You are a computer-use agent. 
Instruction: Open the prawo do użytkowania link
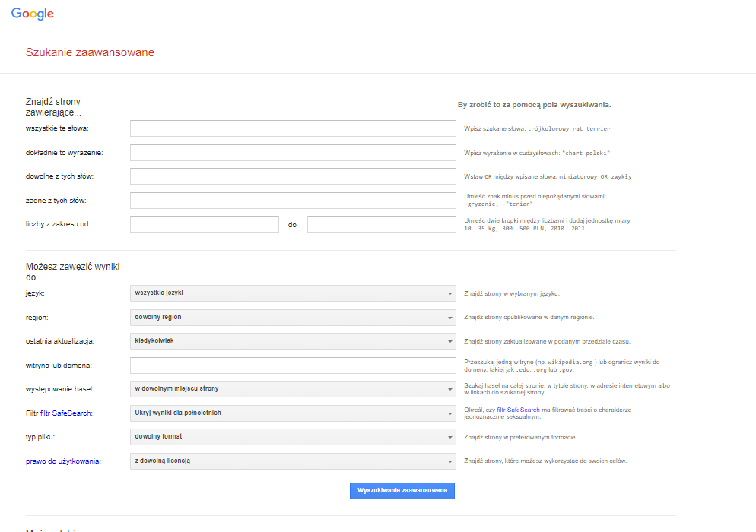point(62,461)
